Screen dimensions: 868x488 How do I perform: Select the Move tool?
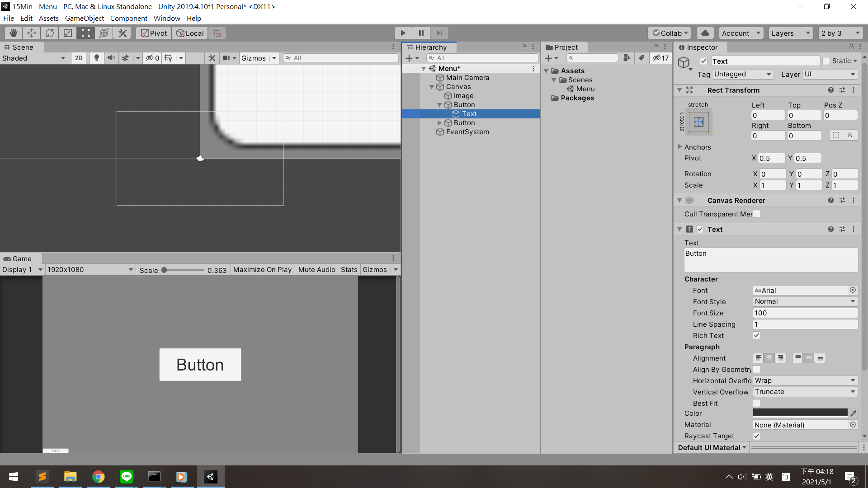click(32, 33)
